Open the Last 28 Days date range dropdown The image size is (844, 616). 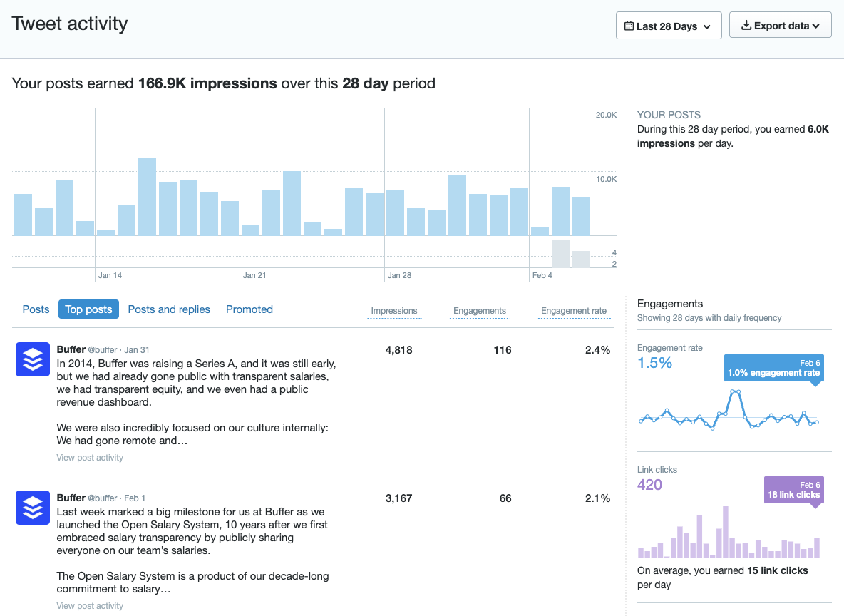(669, 25)
